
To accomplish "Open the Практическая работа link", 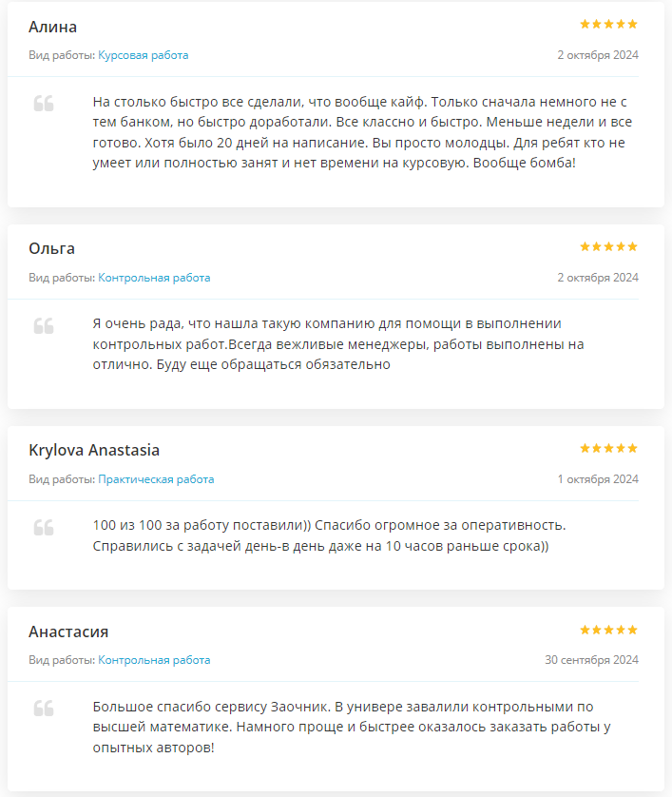I will 156,479.
